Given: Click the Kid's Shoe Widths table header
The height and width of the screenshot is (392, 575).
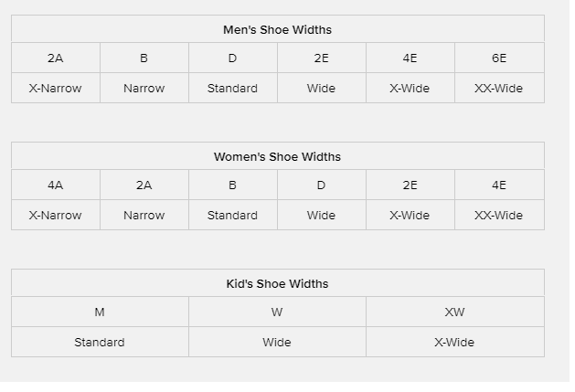Looking at the screenshot, I should [x=277, y=283].
